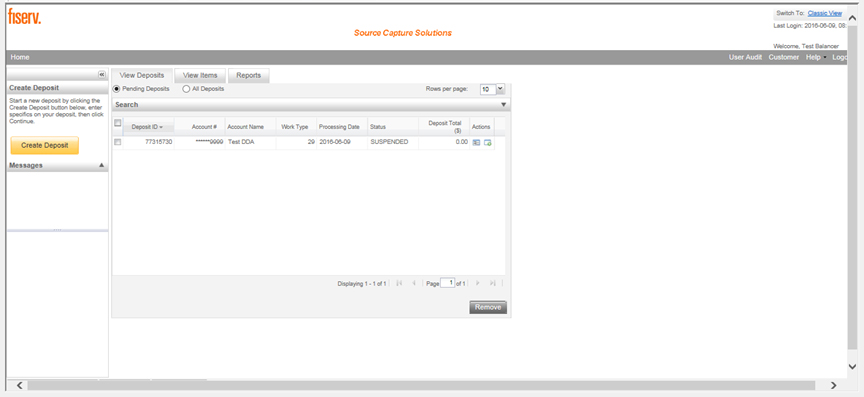Click the horizontal scrollbar left arrow
The height and width of the screenshot is (397, 864).
(x=19, y=385)
